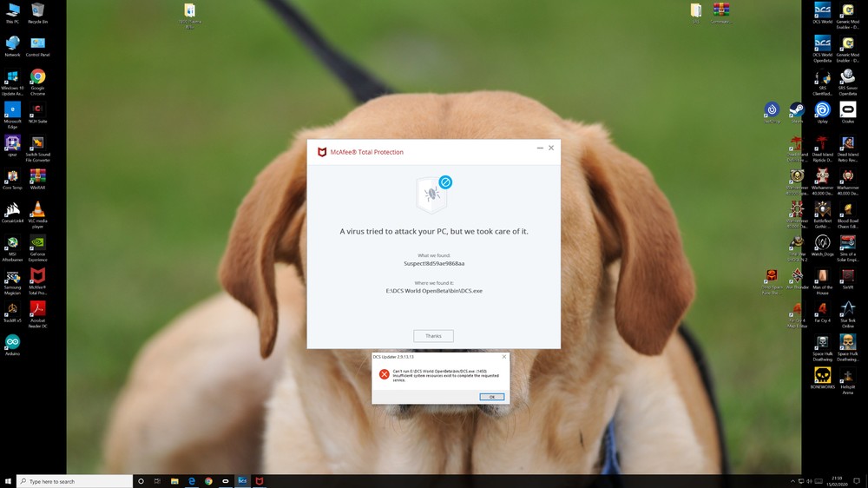This screenshot has width=868, height=488.
Task: Select the Watch_Dogs desktop shortcut
Action: click(822, 246)
